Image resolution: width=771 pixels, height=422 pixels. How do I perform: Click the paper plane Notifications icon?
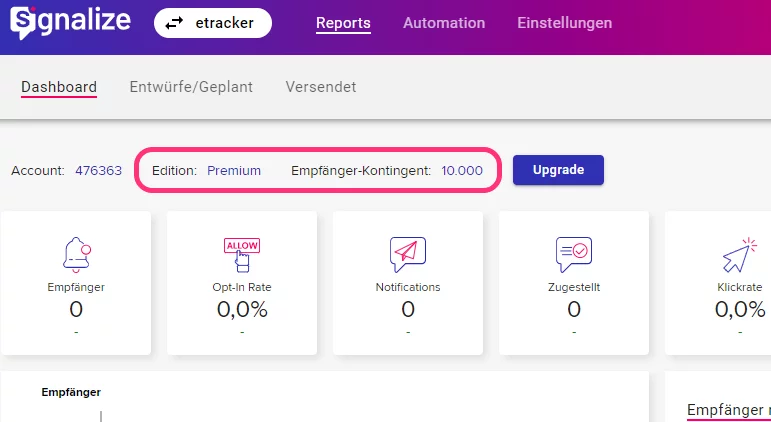pyautogui.click(x=408, y=255)
